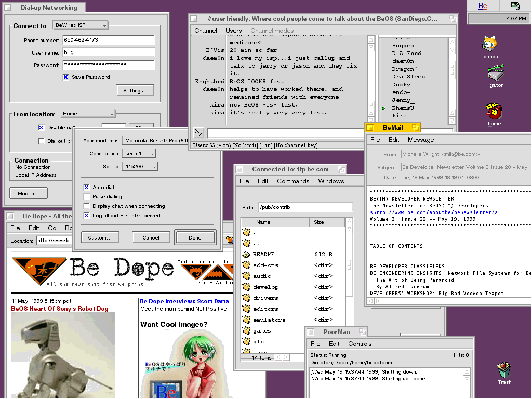Open the Your modem is Motorola dropdown
This screenshot has height=399, width=532.
(x=155, y=140)
